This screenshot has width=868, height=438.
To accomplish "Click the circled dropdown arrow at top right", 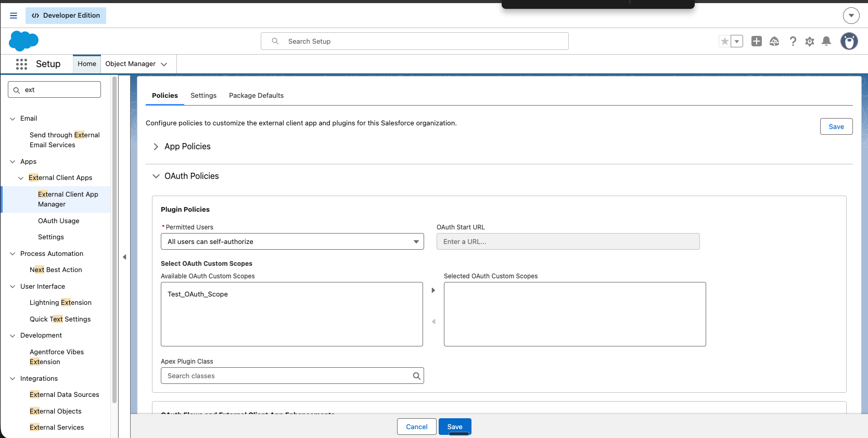I will pos(851,16).
